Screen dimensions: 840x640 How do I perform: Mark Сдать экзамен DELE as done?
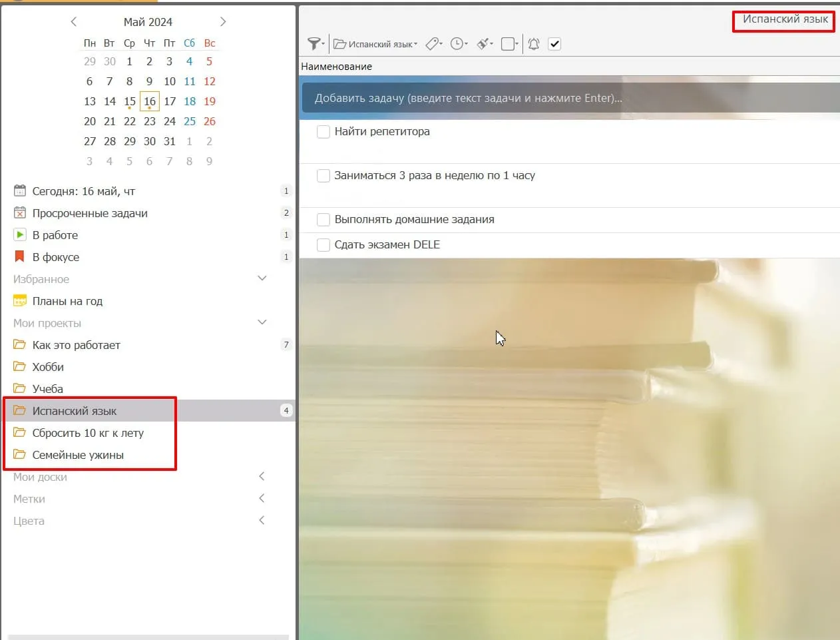pyautogui.click(x=323, y=245)
